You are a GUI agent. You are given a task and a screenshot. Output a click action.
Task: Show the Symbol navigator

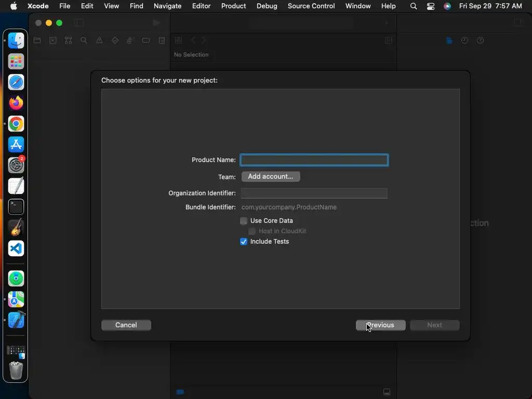tap(68, 41)
